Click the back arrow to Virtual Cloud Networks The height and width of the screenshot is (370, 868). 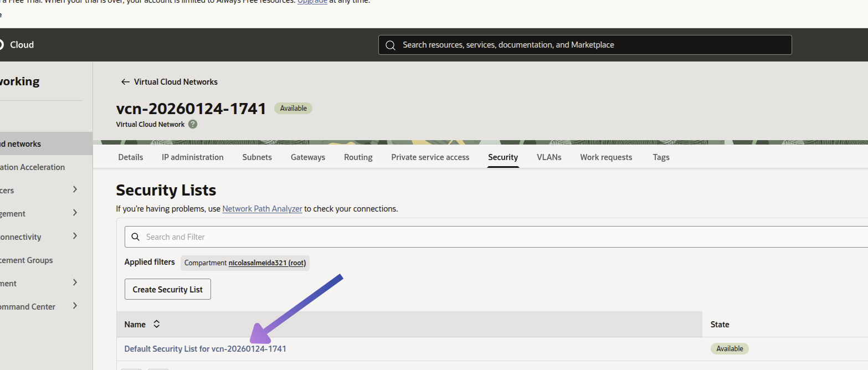coord(125,82)
